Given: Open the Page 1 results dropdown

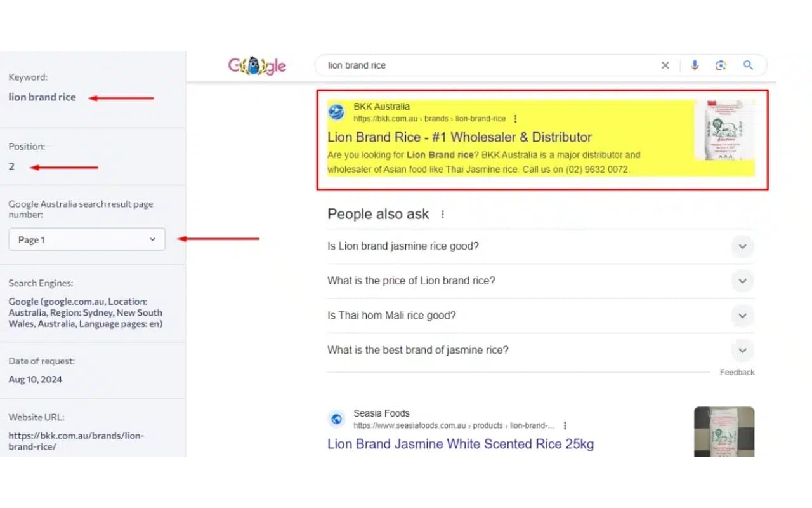Looking at the screenshot, I should click(87, 239).
